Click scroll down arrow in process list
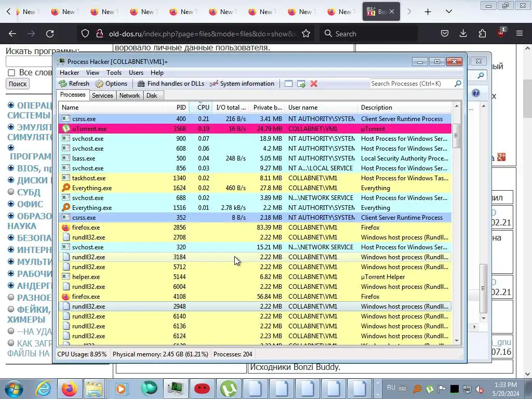Screen dimensions: 532x399 point(456,341)
